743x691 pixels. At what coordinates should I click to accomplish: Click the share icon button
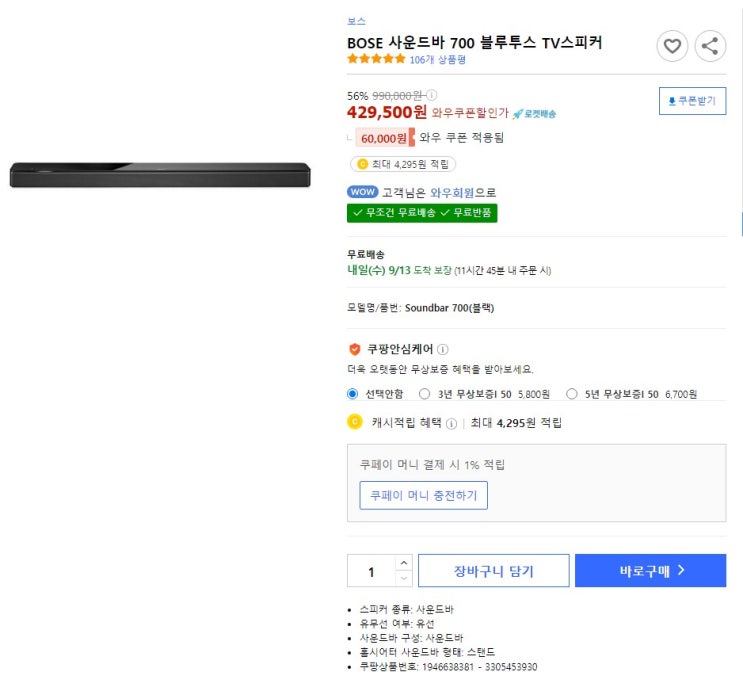click(709, 46)
